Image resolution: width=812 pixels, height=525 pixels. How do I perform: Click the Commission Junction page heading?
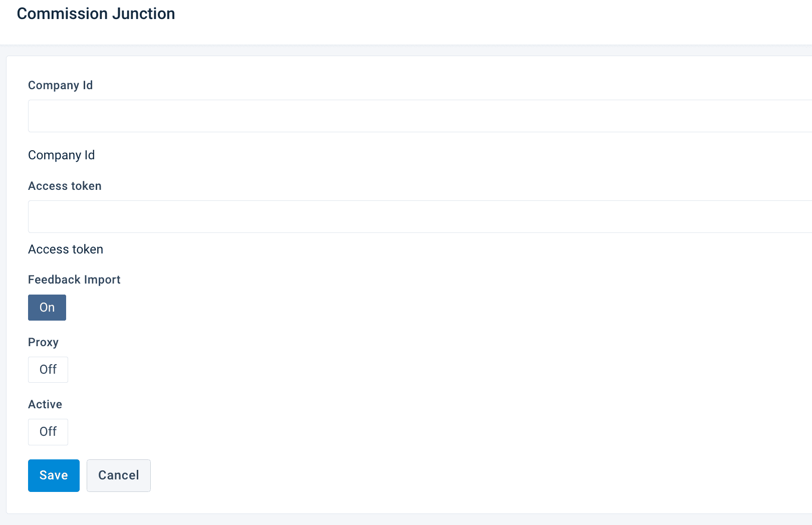pos(96,14)
